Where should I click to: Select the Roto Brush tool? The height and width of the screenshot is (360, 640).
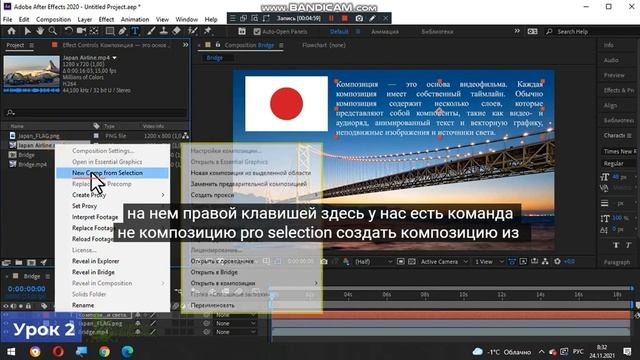point(192,31)
